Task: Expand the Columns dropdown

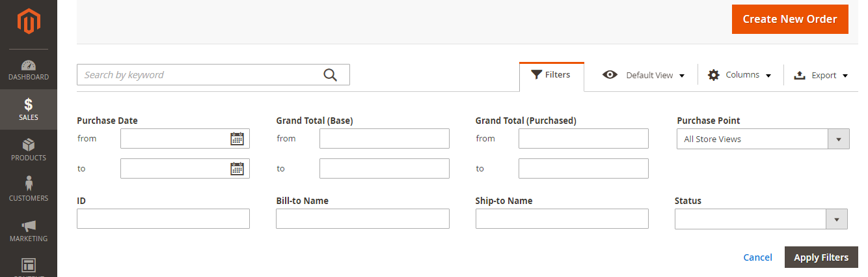Action: [740, 75]
